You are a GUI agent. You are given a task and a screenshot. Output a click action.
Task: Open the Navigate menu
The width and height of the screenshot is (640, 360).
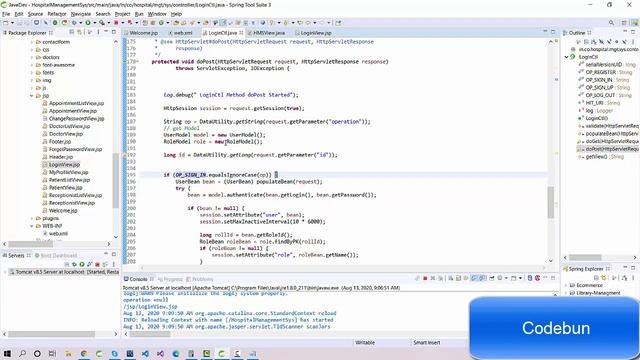(81, 14)
